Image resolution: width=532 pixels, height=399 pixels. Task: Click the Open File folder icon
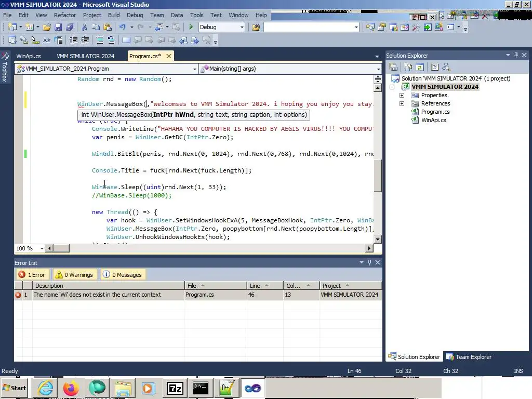click(x=46, y=27)
